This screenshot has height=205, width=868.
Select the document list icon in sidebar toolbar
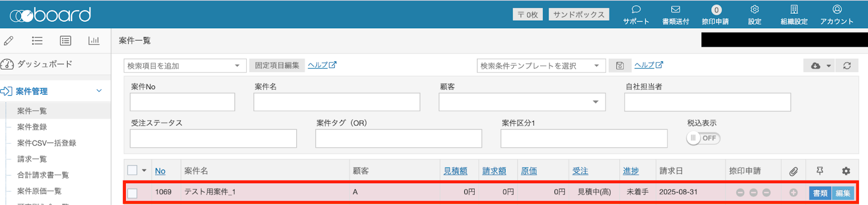[66, 41]
